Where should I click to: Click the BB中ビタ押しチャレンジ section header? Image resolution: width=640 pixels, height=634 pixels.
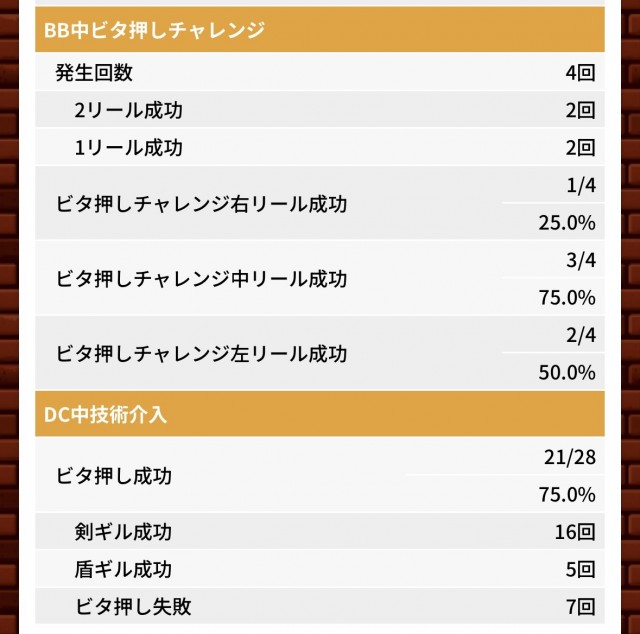tap(155, 30)
